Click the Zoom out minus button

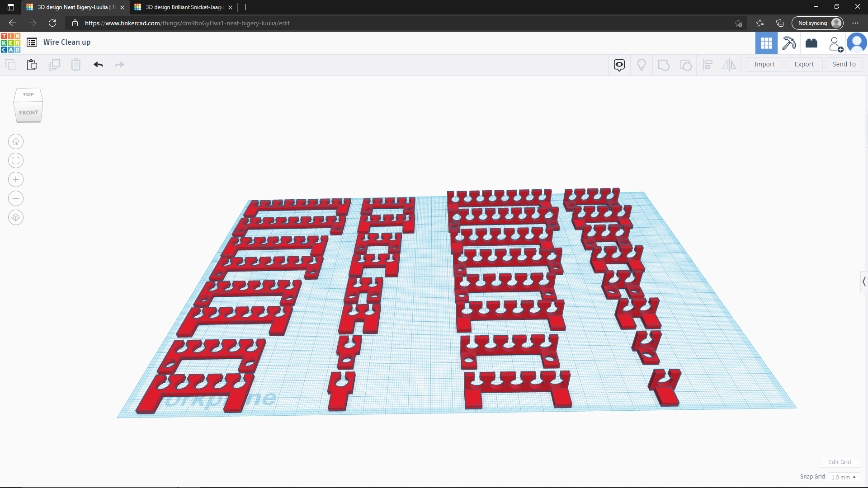[16, 198]
